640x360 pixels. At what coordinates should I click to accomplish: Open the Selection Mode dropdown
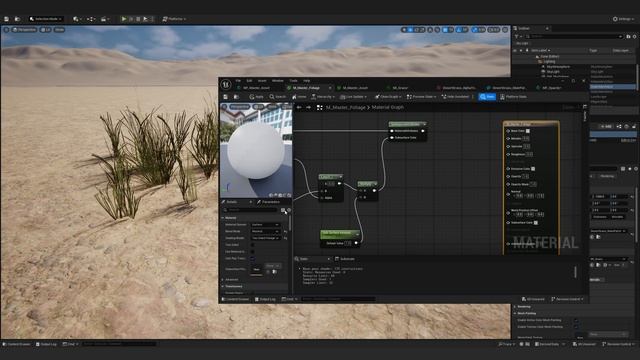point(46,19)
